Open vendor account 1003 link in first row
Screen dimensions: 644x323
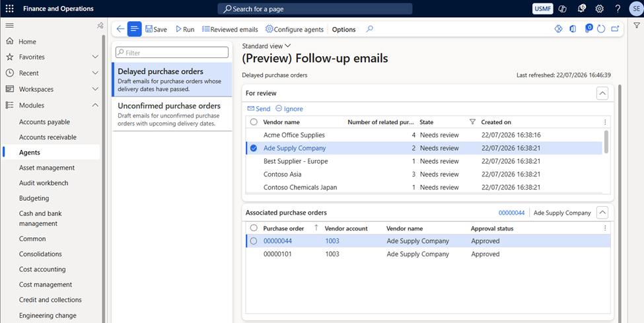[x=332, y=241]
